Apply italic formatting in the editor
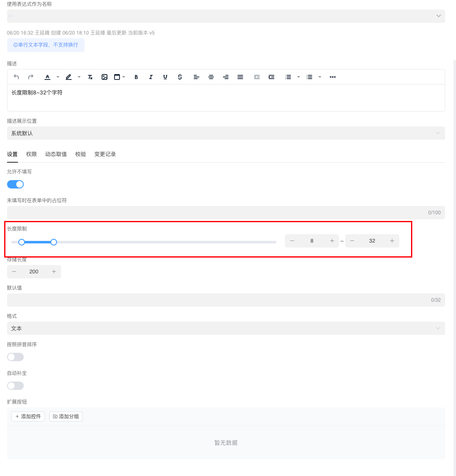Screen dimensions: 456x476 (151, 77)
